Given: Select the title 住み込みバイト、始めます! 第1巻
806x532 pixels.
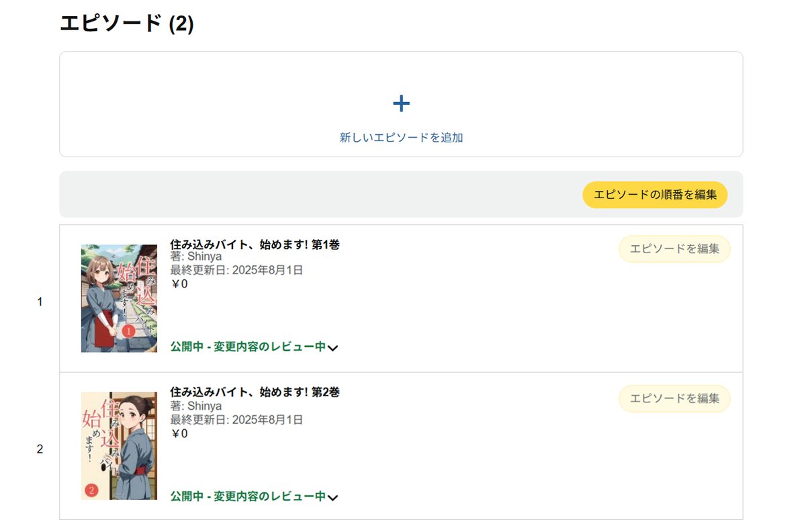Looking at the screenshot, I should click(x=255, y=245).
